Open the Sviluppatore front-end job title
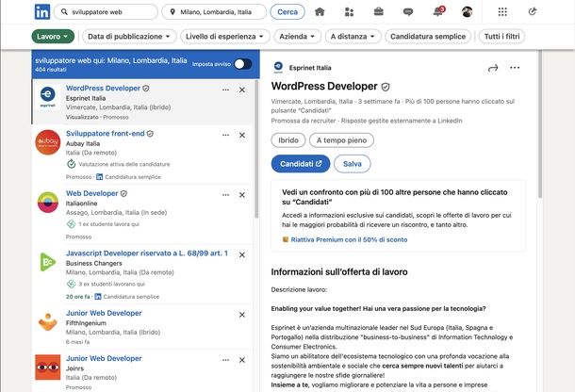 point(106,134)
